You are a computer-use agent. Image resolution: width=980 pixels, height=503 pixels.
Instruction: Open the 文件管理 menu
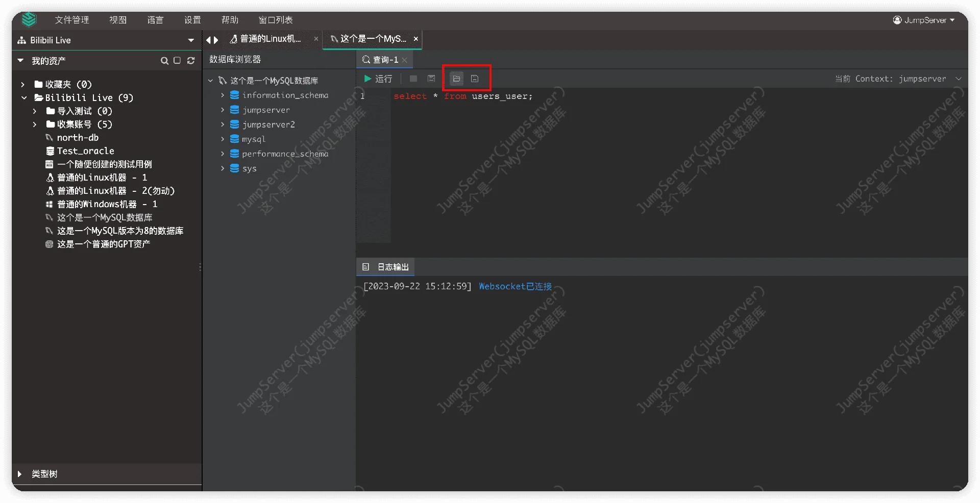click(72, 20)
